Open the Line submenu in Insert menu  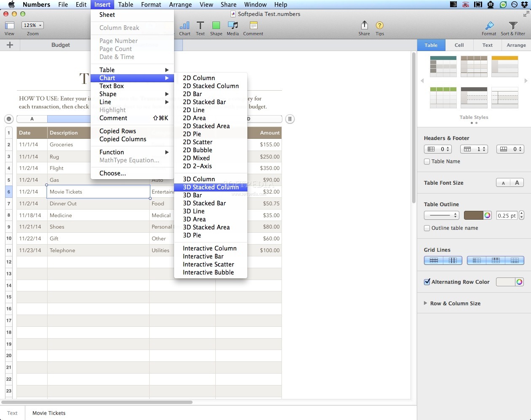[x=132, y=102]
